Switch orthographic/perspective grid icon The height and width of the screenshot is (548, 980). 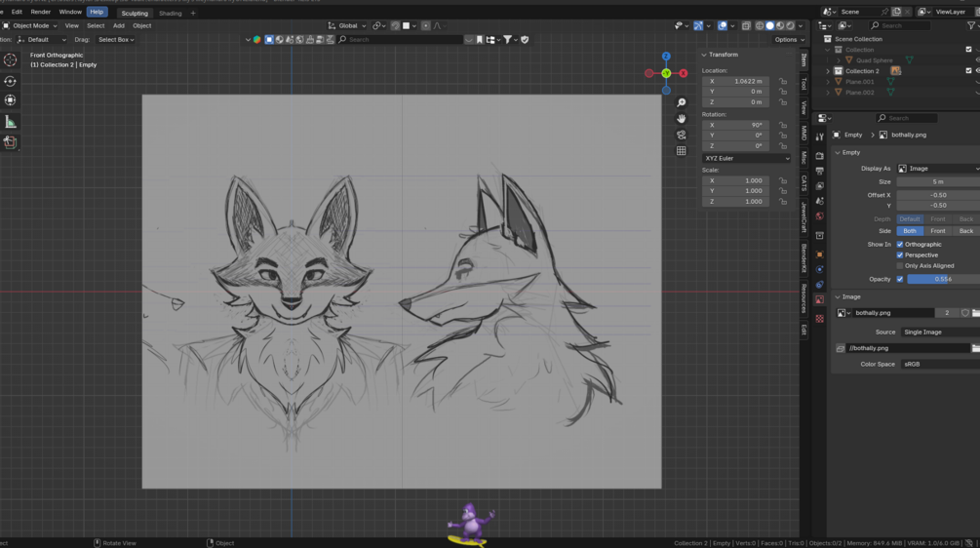coord(682,150)
